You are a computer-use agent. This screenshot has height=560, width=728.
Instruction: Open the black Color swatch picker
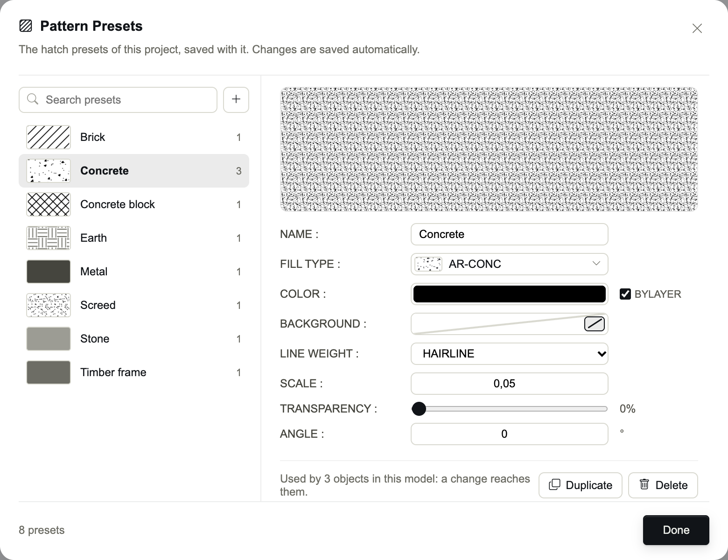(x=510, y=294)
